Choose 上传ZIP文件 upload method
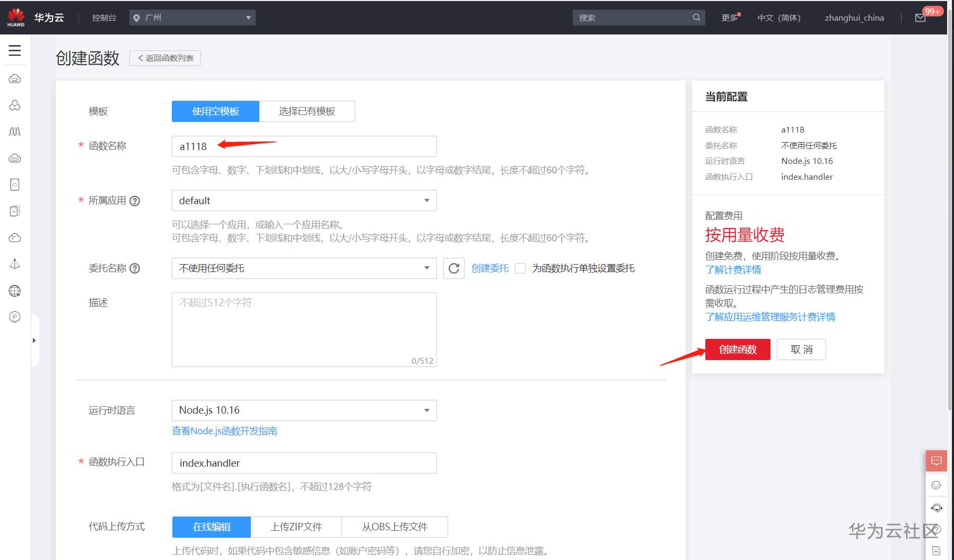The width and height of the screenshot is (954, 560). [x=296, y=527]
